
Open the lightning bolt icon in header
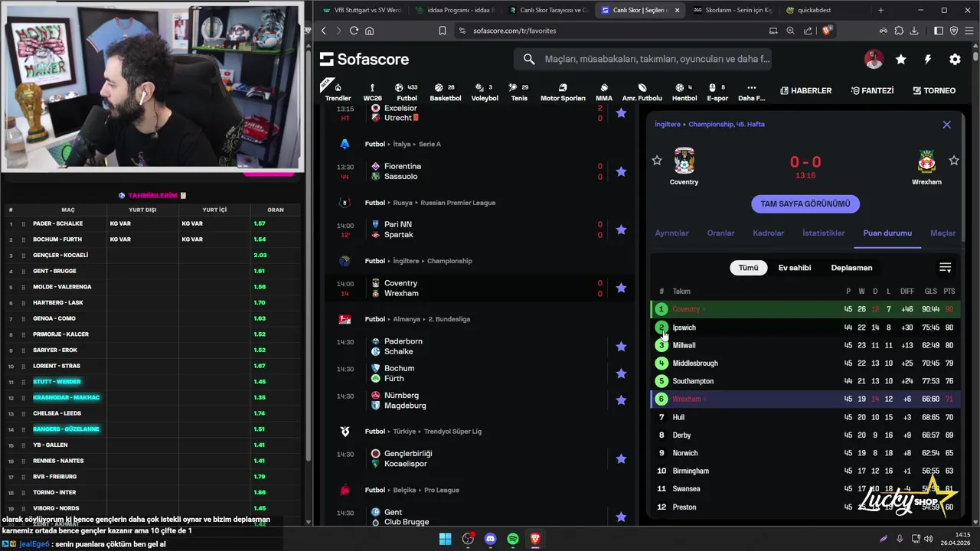[928, 59]
